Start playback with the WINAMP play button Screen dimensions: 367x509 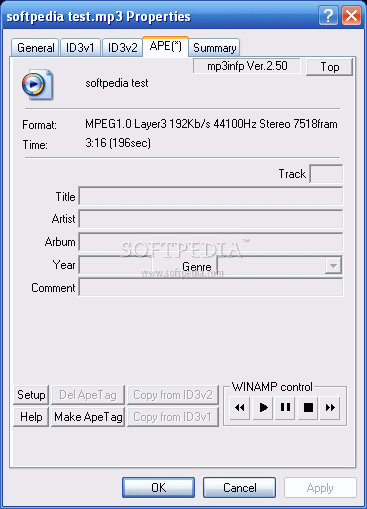coord(263,408)
